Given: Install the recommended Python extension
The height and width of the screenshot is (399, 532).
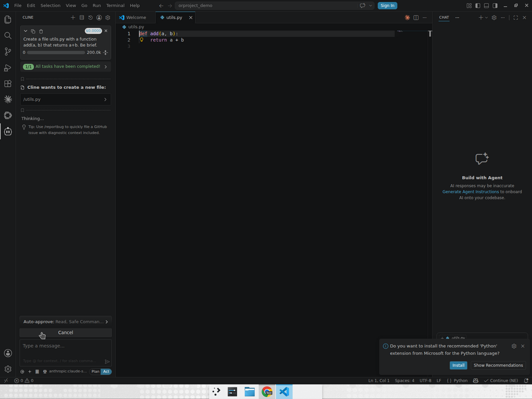Looking at the screenshot, I should tap(458, 365).
